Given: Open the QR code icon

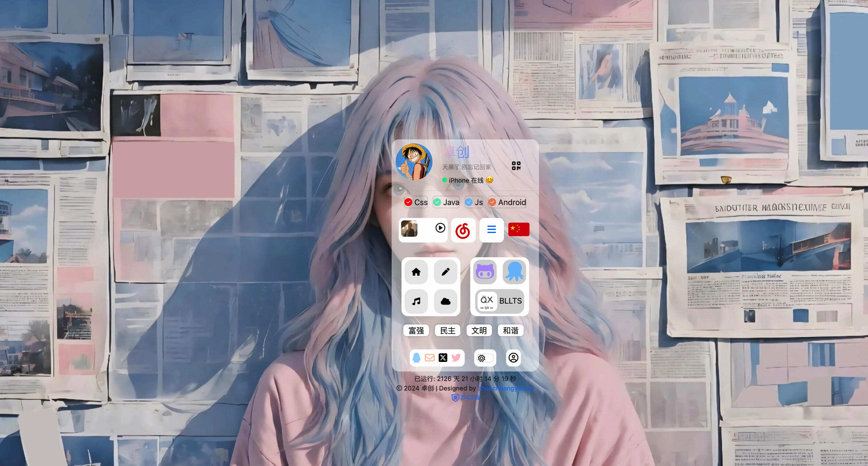Looking at the screenshot, I should [516, 166].
